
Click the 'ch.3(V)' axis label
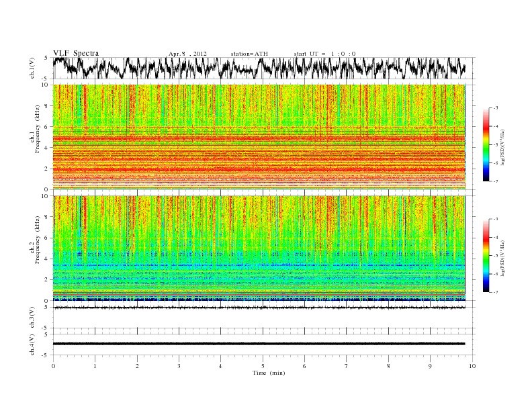coord(32,318)
